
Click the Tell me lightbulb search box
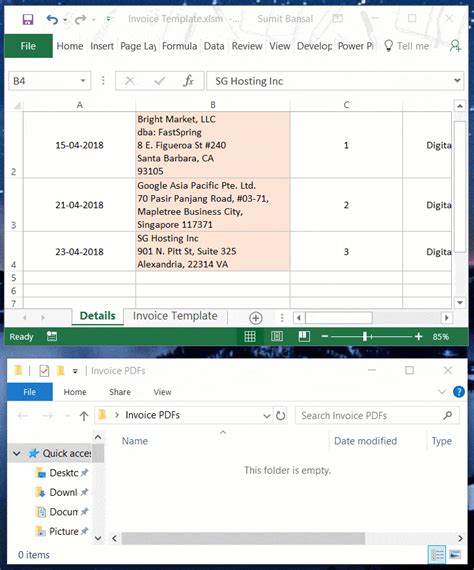click(407, 46)
